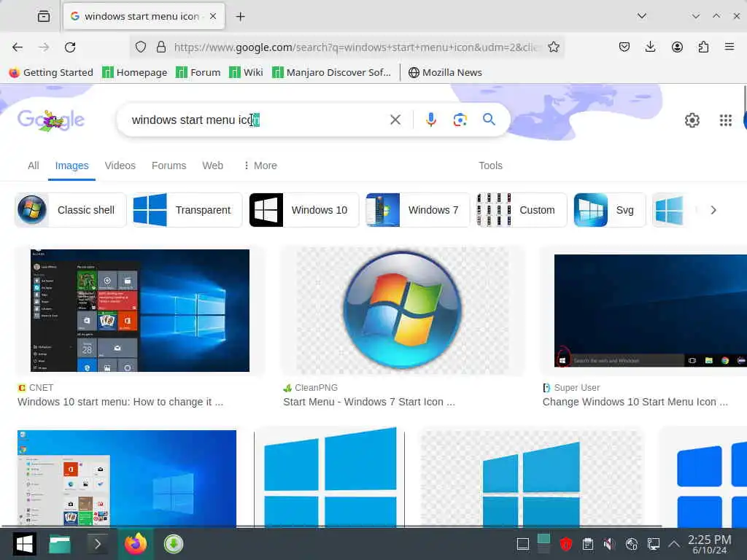Open the Forum bookmark
Viewport: 747px width, 560px height.
pos(198,72)
